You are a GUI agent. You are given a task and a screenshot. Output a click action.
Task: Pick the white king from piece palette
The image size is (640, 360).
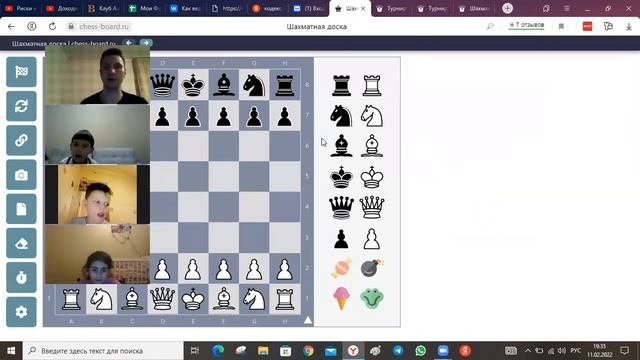click(372, 177)
